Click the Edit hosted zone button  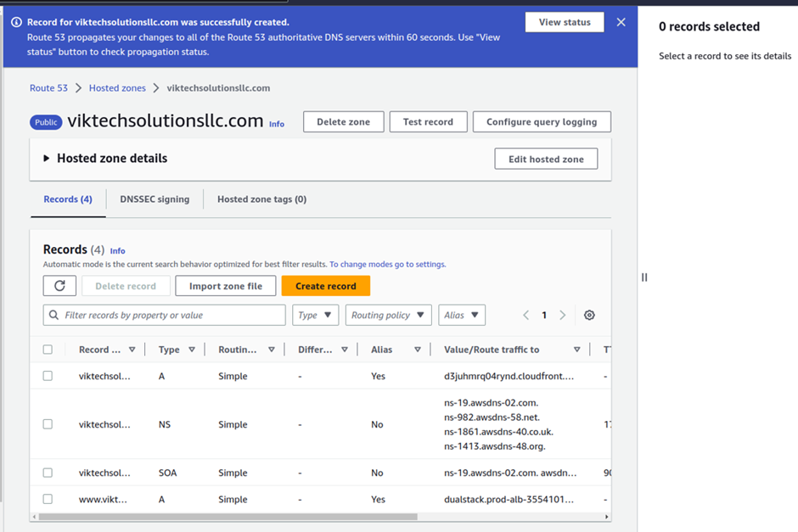[x=546, y=159]
